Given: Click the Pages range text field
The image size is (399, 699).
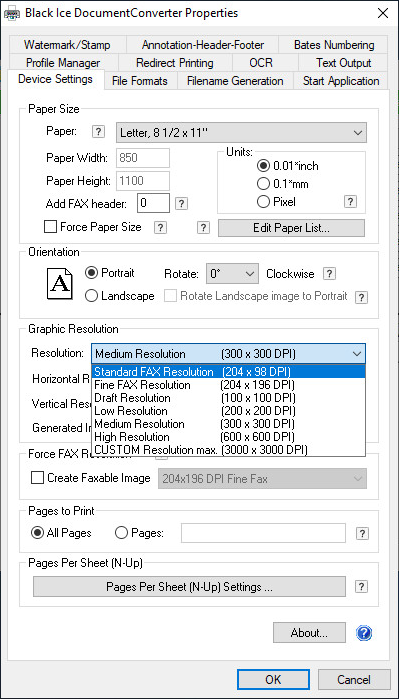Looking at the screenshot, I should [263, 533].
